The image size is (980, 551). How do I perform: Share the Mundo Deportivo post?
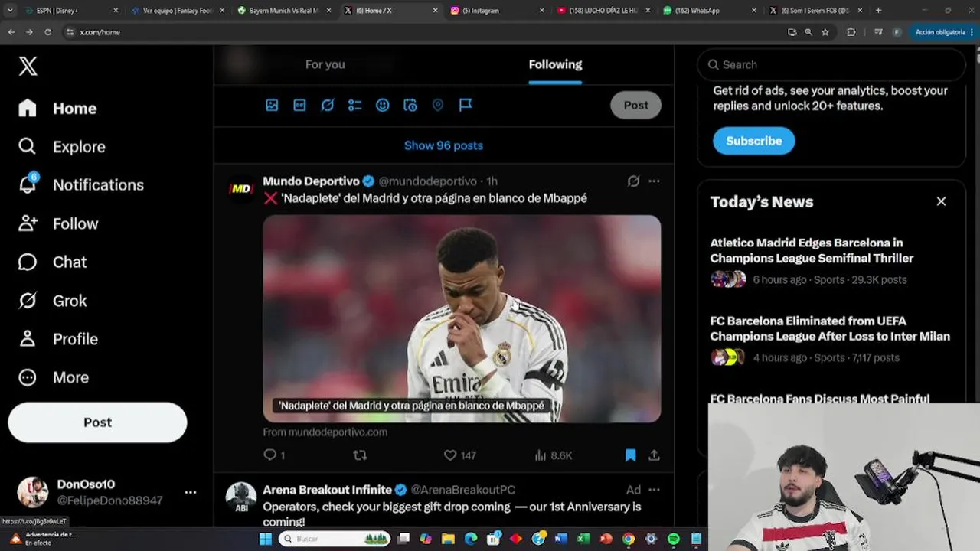point(654,455)
